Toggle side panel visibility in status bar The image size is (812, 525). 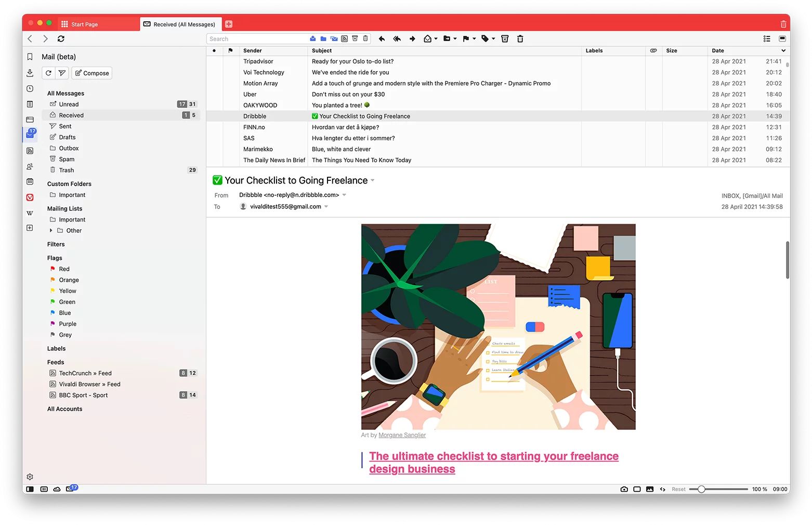pyautogui.click(x=30, y=489)
